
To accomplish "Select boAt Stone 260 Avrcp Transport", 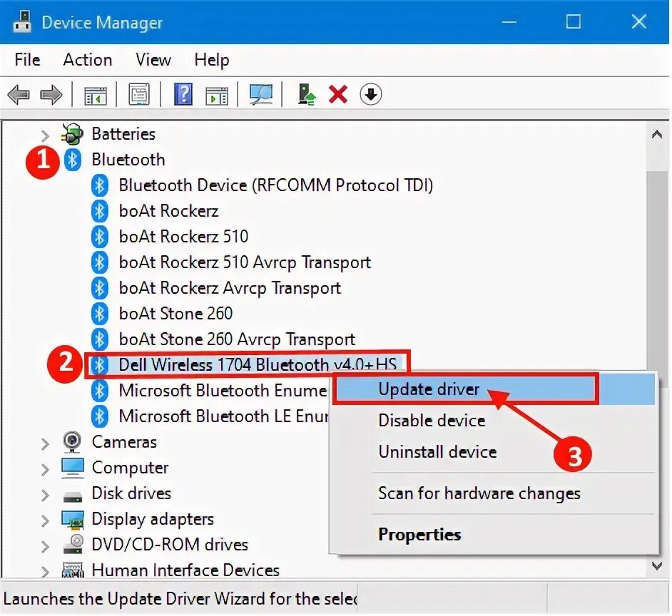I will (237, 339).
